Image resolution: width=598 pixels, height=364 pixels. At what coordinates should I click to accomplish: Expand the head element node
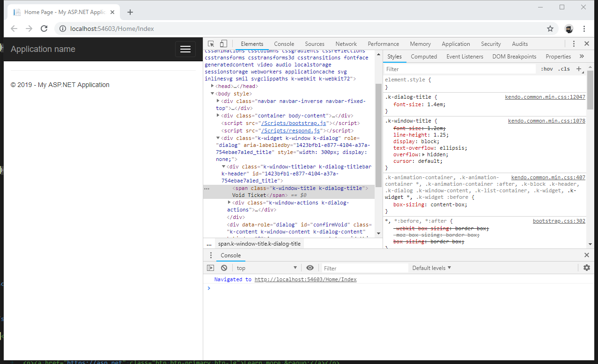[213, 86]
